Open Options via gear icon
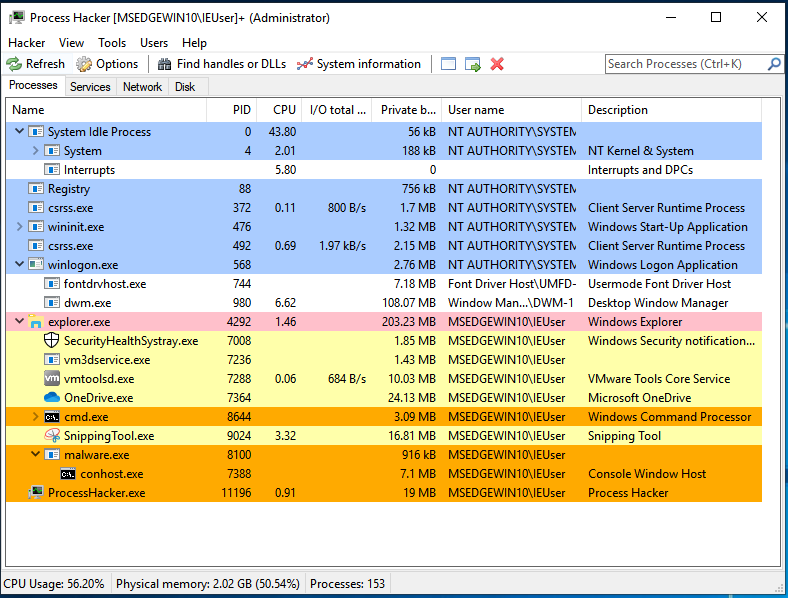Screen dimensions: 788x598 click(84, 64)
